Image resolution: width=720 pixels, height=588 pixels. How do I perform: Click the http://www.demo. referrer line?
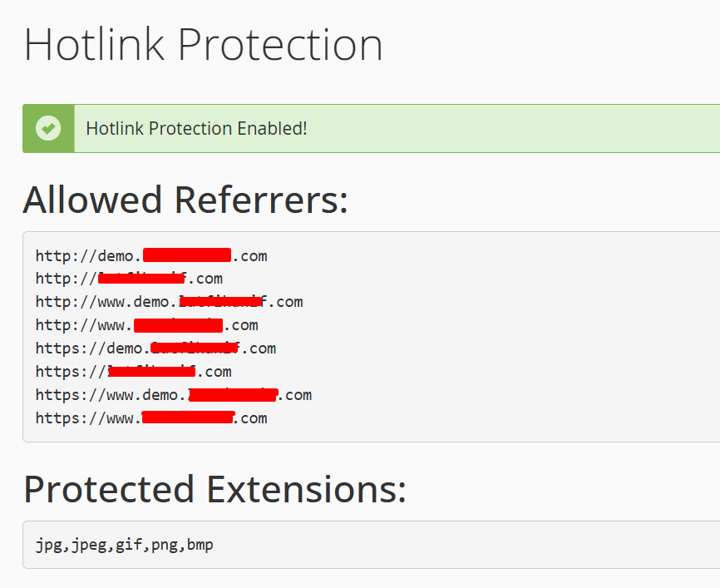pos(170,302)
